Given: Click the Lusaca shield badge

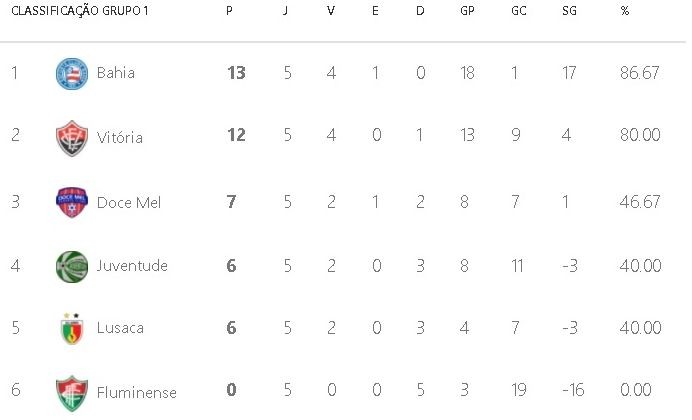Looking at the screenshot, I should click(x=72, y=329).
